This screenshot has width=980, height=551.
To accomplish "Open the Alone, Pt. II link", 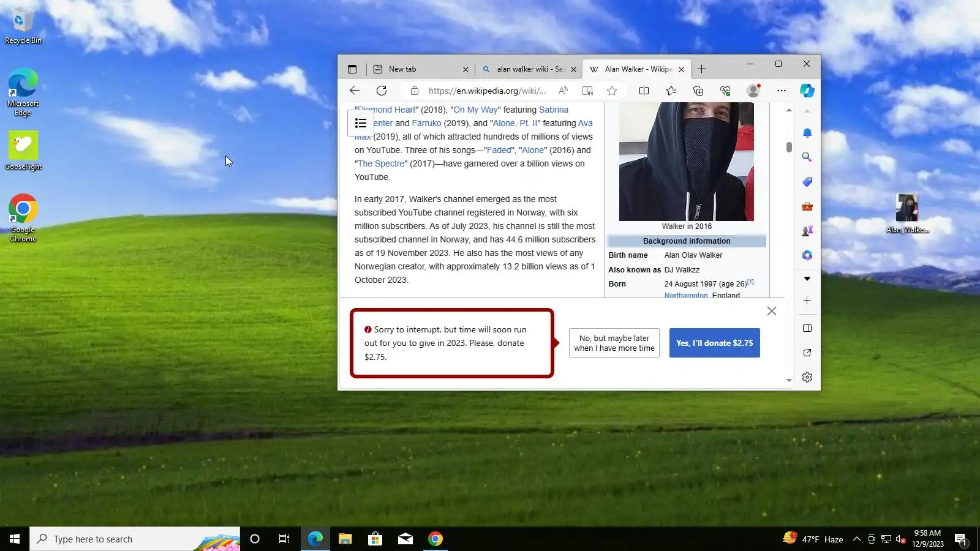I will pyautogui.click(x=515, y=123).
